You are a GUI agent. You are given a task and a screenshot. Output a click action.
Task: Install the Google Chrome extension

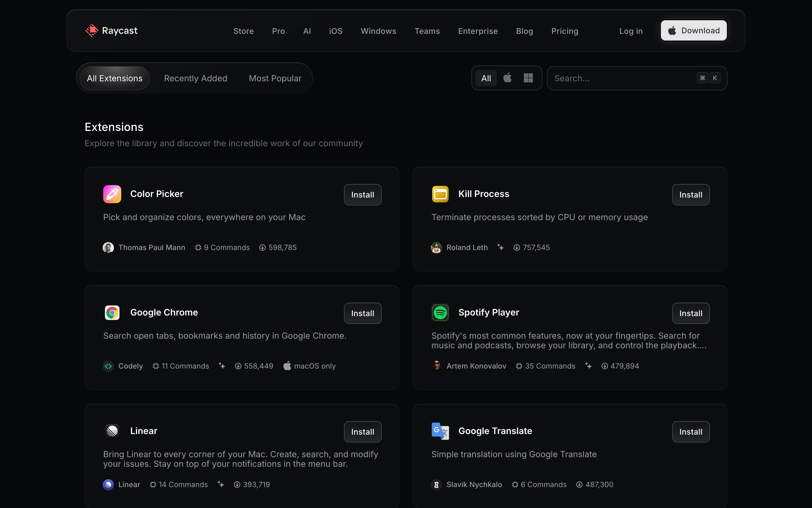point(363,314)
